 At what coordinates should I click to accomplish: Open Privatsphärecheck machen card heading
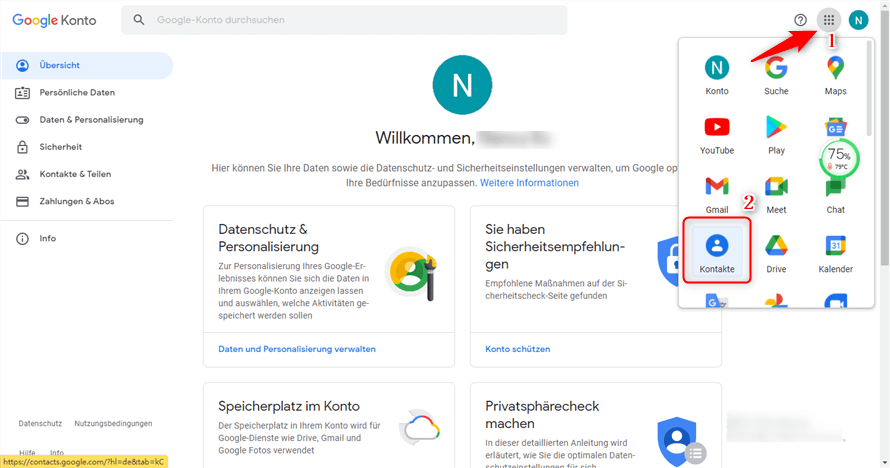[x=542, y=415]
